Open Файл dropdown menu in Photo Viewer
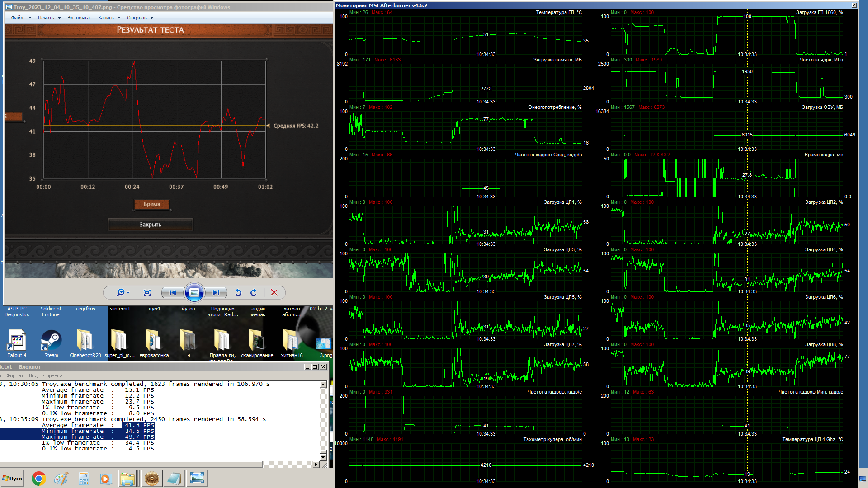Screen dimensions: 868x488 click(21, 18)
